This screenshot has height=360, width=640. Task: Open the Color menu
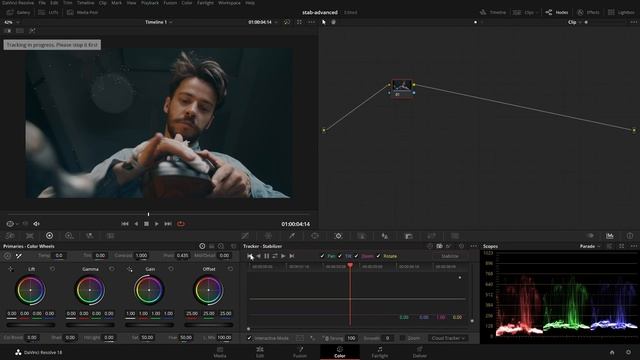click(x=187, y=2)
